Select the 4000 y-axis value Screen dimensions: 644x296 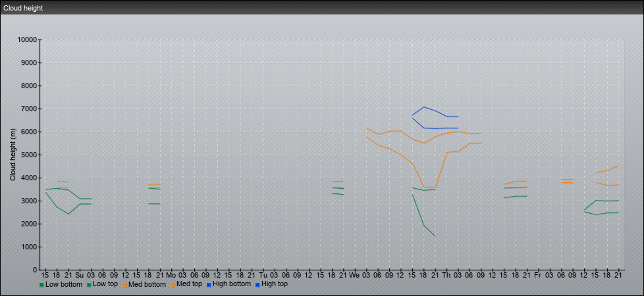coord(29,178)
